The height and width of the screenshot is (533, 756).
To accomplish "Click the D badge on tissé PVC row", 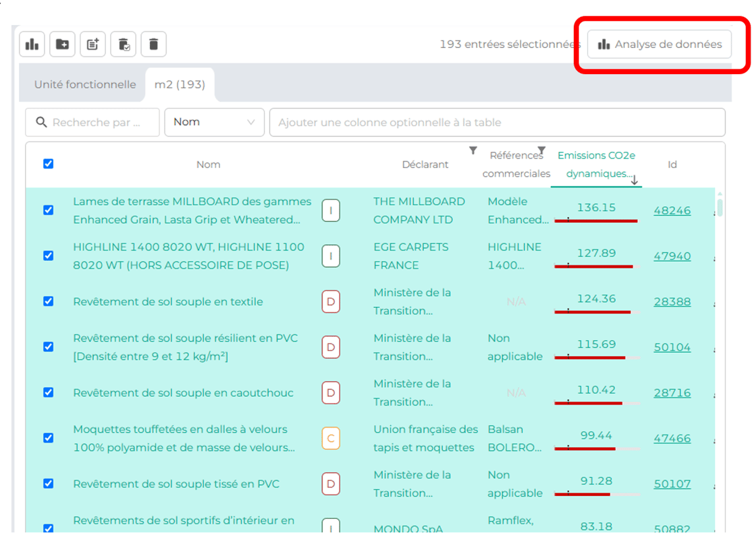I will pyautogui.click(x=331, y=484).
